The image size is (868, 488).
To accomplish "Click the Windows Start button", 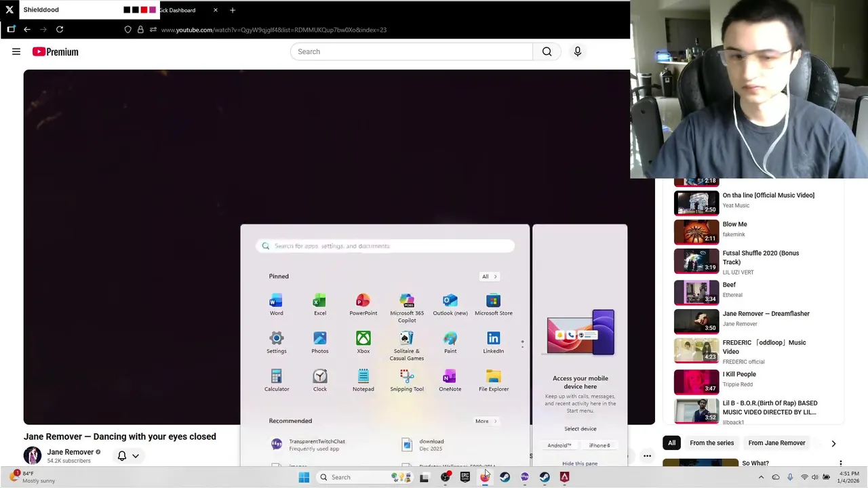I will click(304, 477).
